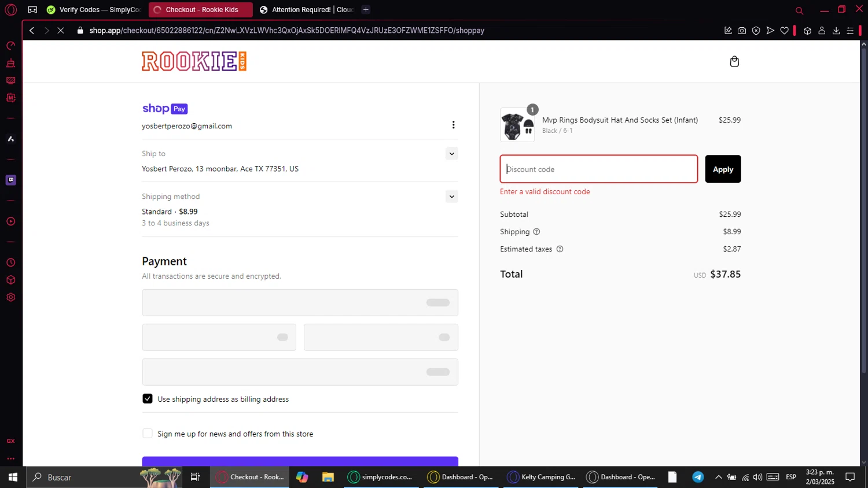Click the purple pay button at bottom
Image resolution: width=868 pixels, height=488 pixels.
(x=300, y=461)
